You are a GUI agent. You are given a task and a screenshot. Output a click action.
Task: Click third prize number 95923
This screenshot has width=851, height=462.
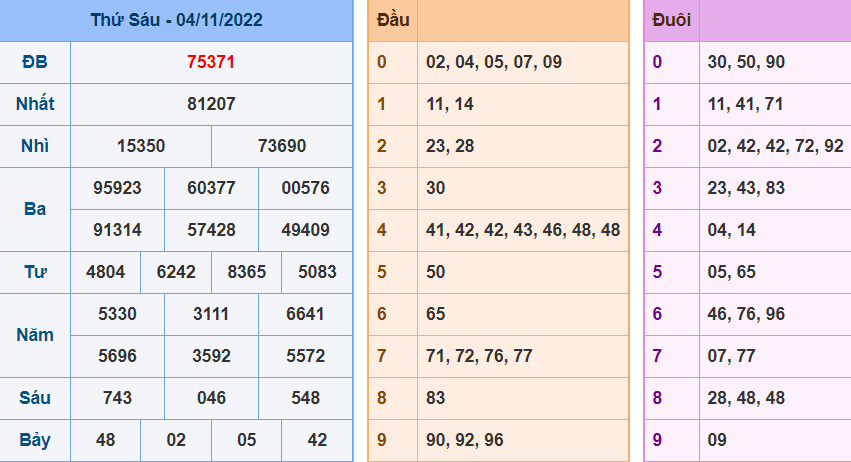117,188
